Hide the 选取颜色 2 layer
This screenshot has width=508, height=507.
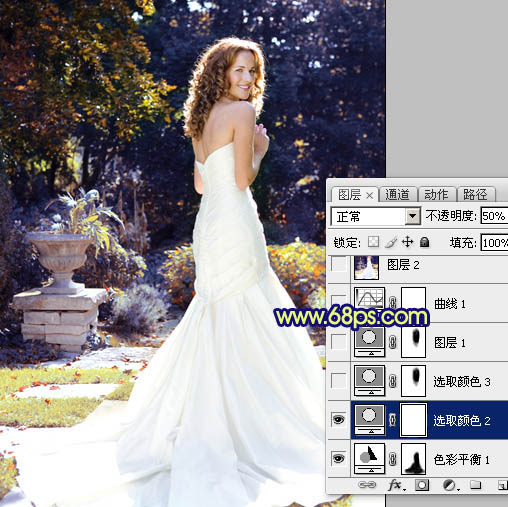[x=338, y=419]
